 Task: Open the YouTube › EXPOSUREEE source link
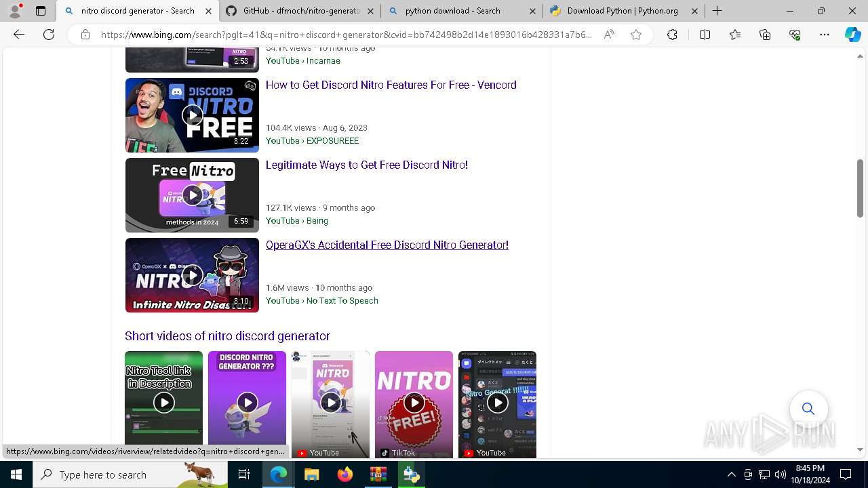[x=313, y=141]
